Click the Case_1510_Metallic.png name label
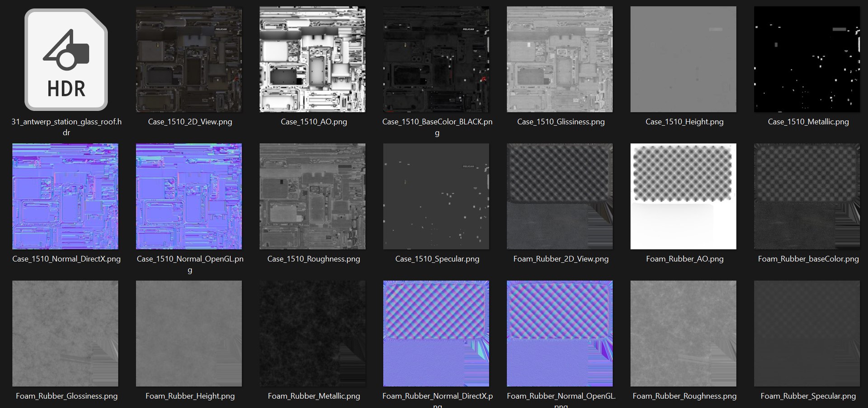868x408 pixels. [x=808, y=122]
